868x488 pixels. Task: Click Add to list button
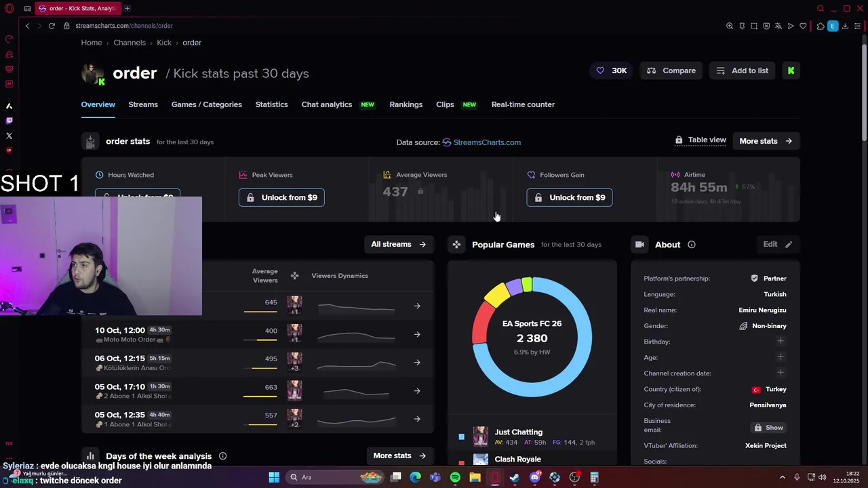pos(742,70)
